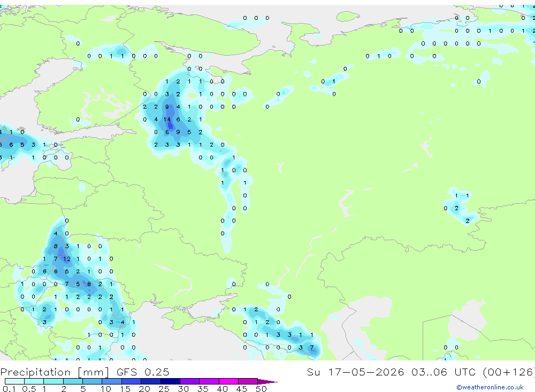Pick the legend swatch between 40 and 45
The width and height of the screenshot is (535, 392).
point(228,381)
